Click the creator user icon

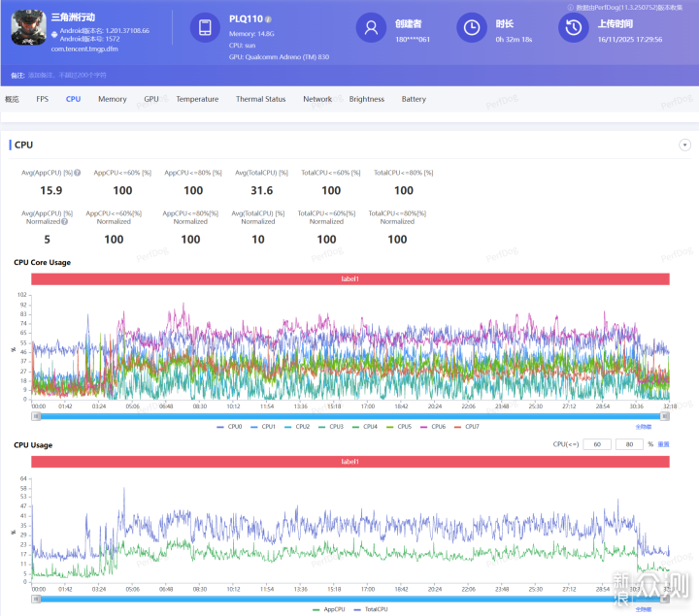371,28
